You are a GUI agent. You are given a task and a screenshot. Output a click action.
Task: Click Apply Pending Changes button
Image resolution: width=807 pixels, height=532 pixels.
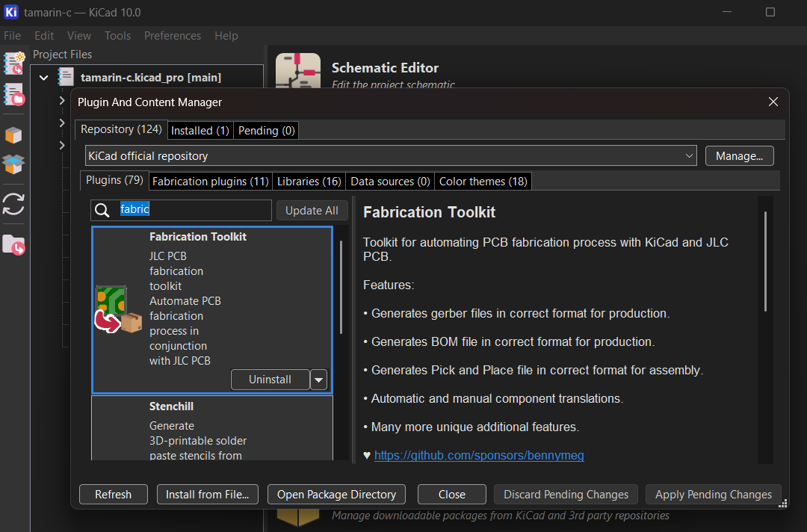click(x=714, y=495)
